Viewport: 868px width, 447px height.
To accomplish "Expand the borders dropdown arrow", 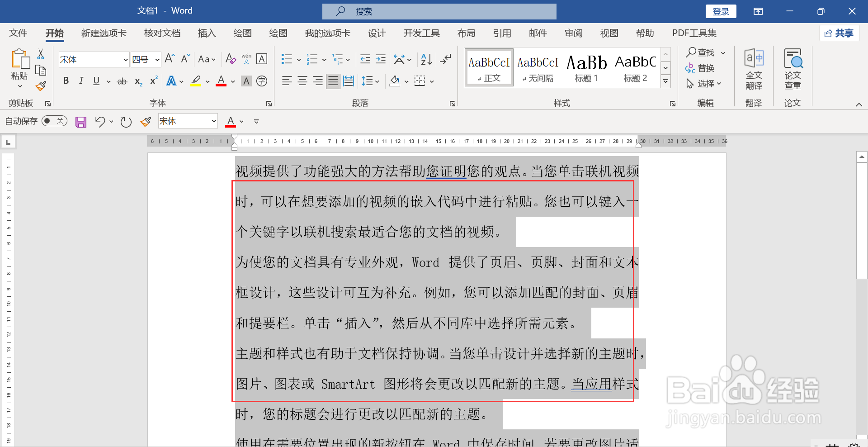I will click(x=432, y=81).
